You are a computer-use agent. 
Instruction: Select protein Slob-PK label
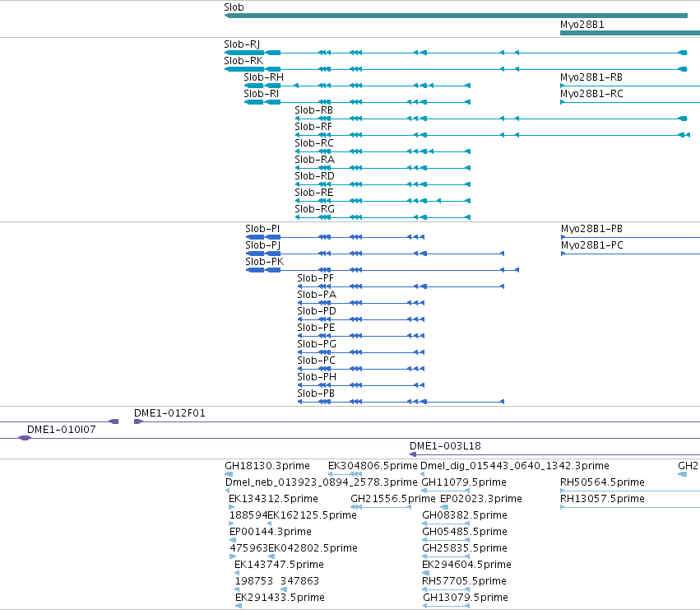coord(265,262)
